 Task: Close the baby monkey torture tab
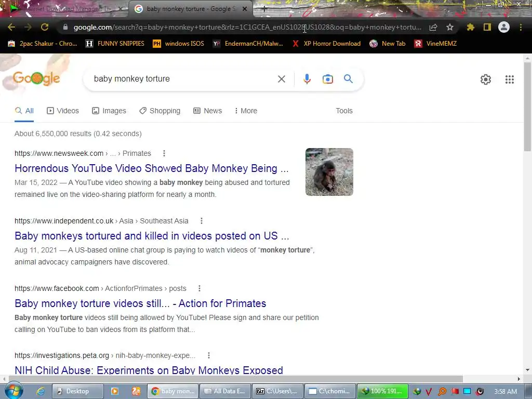(245, 9)
